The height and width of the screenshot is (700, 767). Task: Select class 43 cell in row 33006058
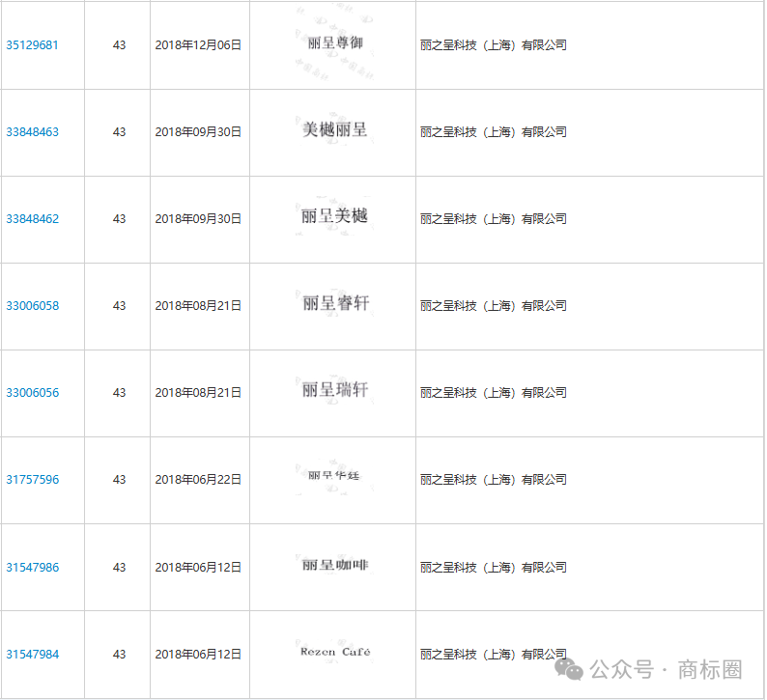pos(120,306)
